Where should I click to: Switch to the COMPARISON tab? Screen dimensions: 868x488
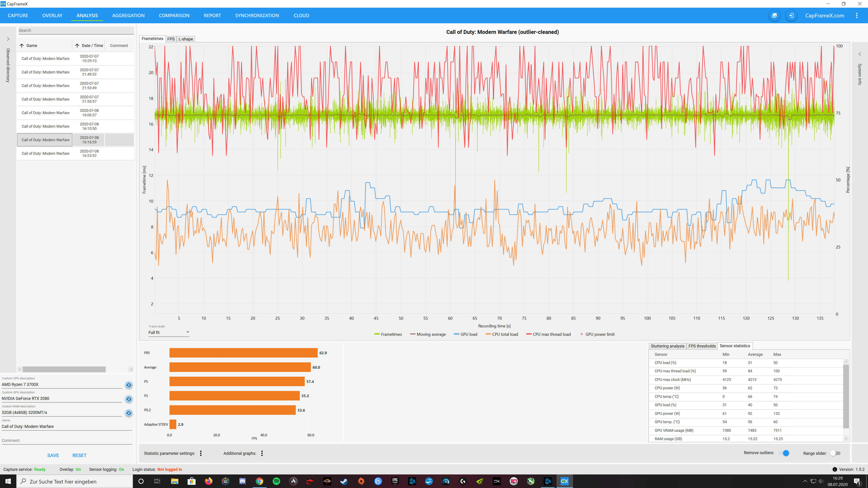pos(174,16)
